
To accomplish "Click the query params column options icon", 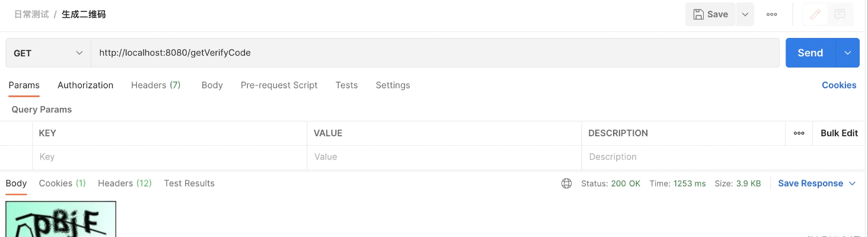I will [x=799, y=133].
